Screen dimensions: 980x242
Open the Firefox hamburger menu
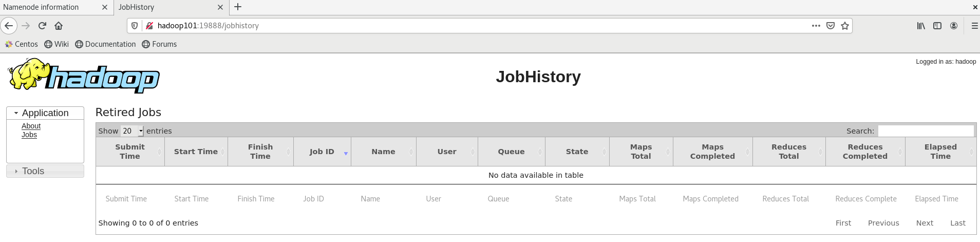tap(974, 26)
